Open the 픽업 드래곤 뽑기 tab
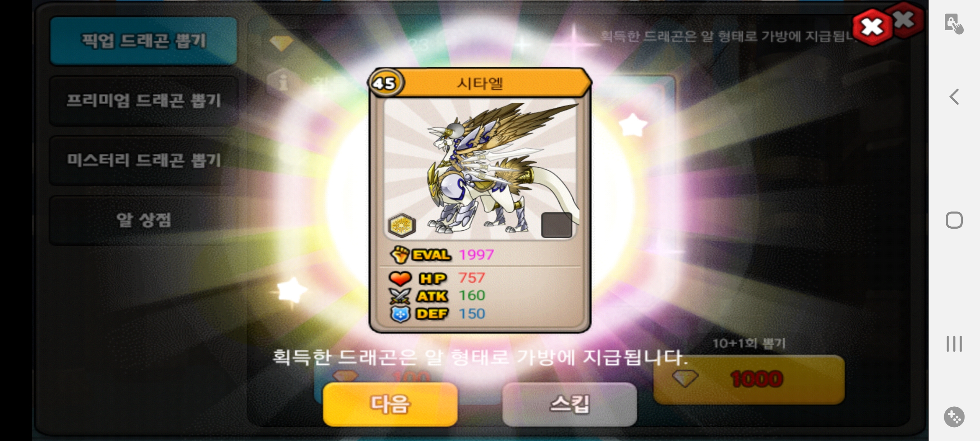 (143, 41)
